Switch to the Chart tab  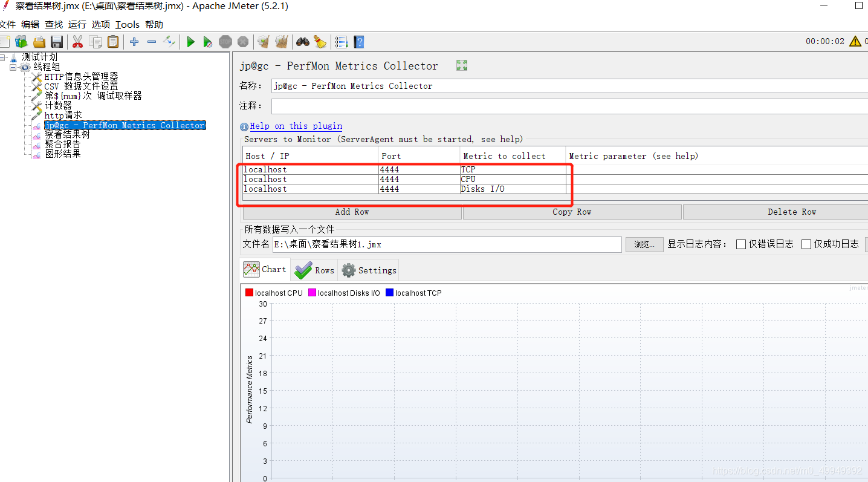pyautogui.click(x=265, y=270)
